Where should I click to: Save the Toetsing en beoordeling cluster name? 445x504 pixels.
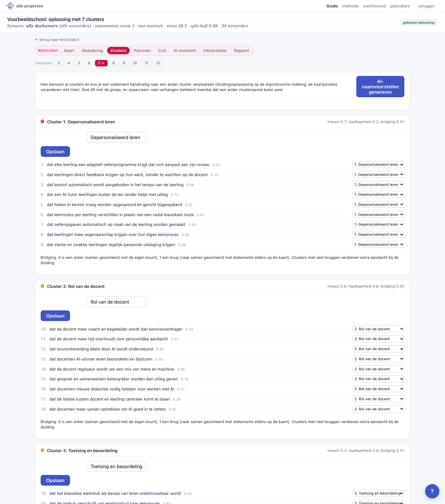pyautogui.click(x=55, y=480)
